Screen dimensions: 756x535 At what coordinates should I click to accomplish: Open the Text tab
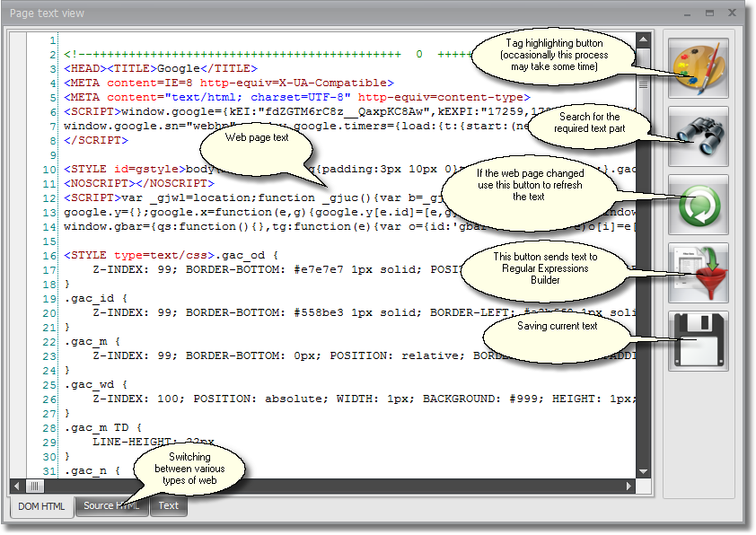[169, 505]
